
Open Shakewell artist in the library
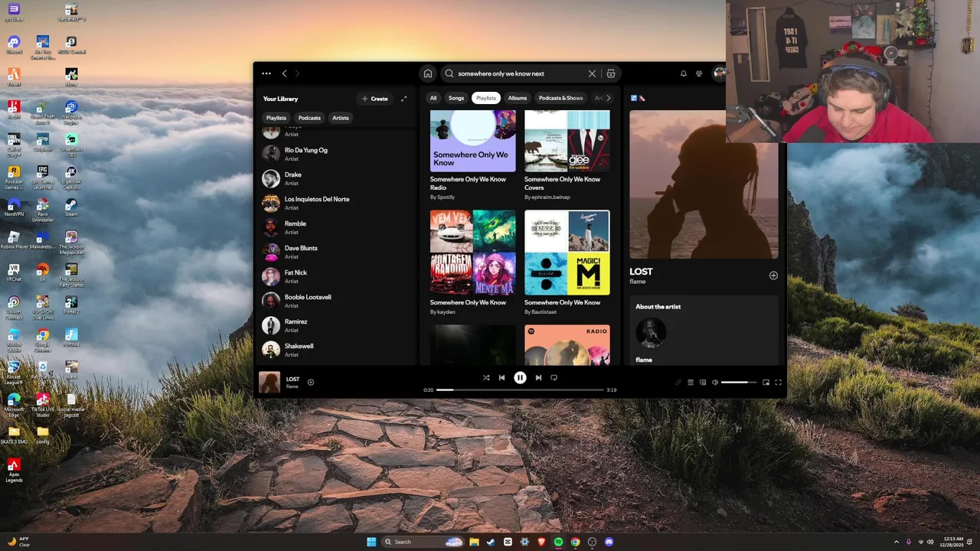click(337, 350)
